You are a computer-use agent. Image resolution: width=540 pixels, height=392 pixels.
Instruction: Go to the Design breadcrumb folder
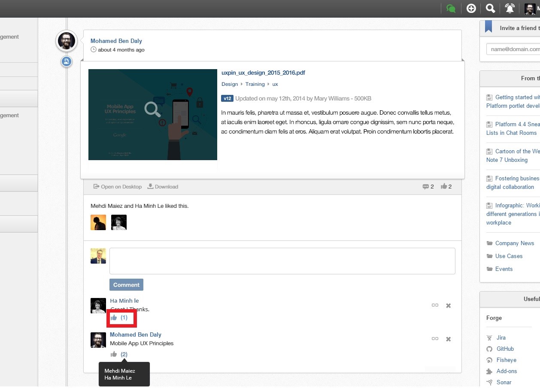(x=230, y=84)
